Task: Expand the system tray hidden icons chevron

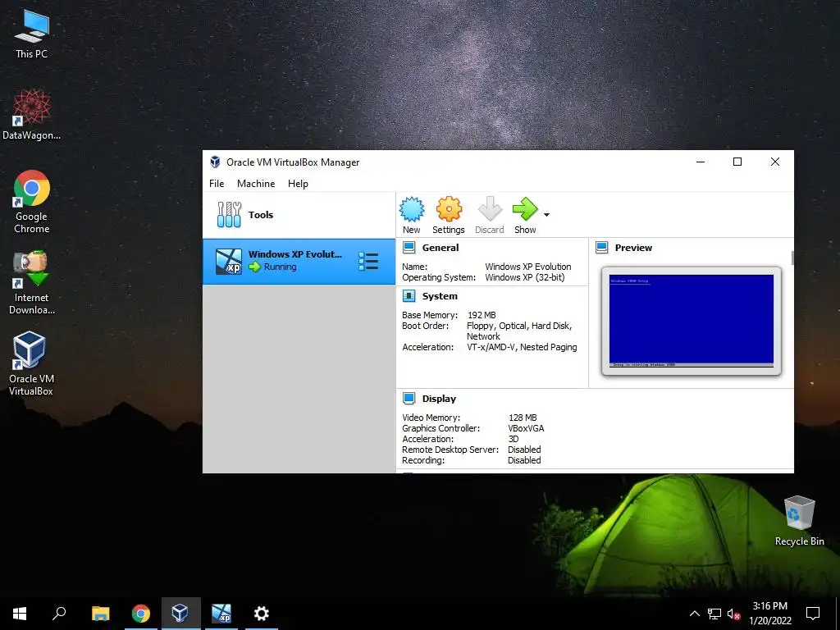Action: click(x=694, y=614)
